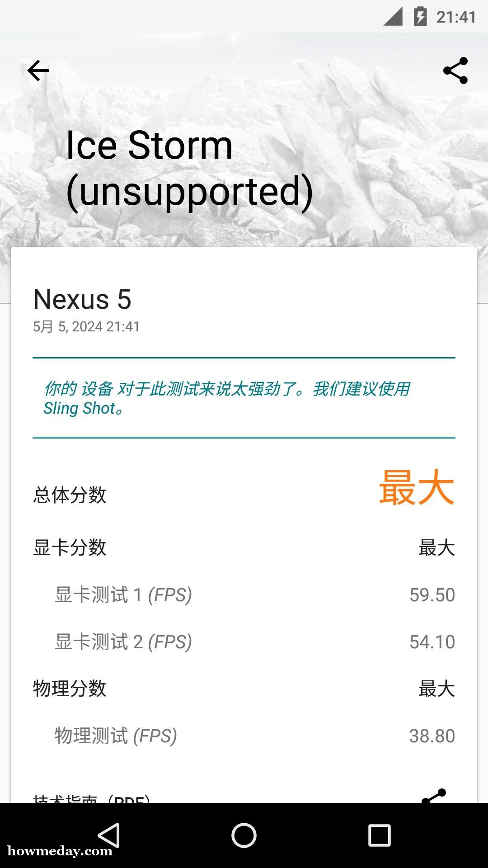The image size is (488, 868).
Task: Open recent apps square button
Action: (379, 835)
